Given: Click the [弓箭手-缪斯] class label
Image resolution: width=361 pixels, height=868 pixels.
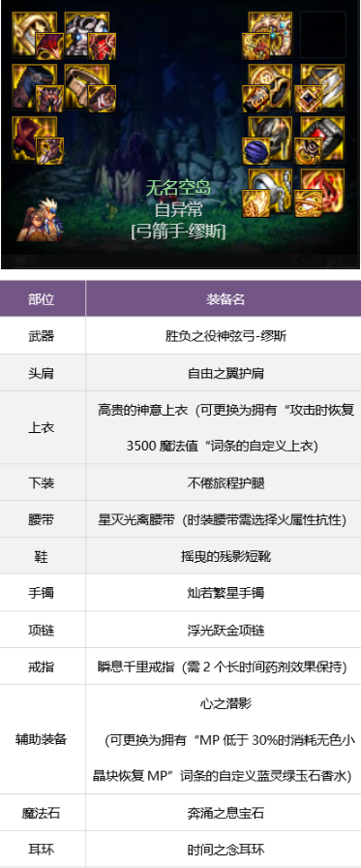Looking at the screenshot, I should tap(178, 231).
